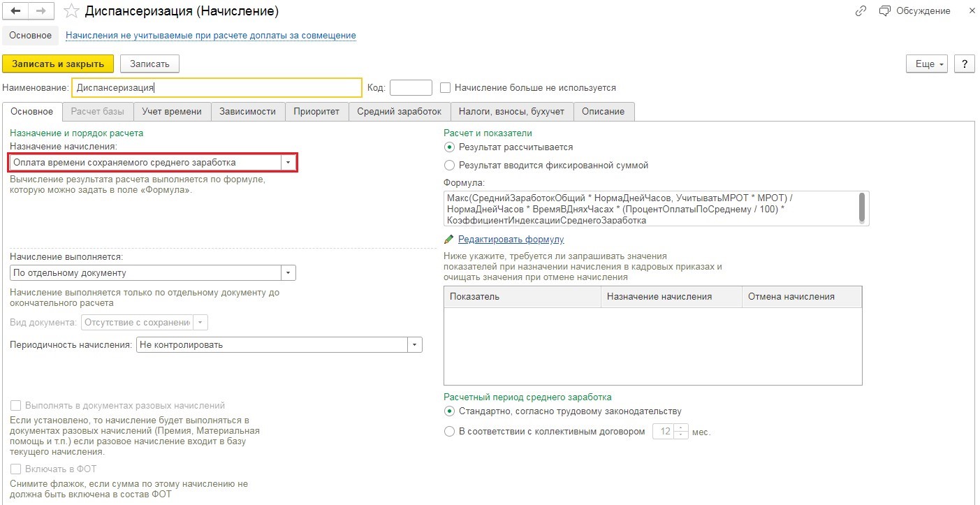Open the Обсуждение discussion panel
Screen dimensions: 980x505
(x=914, y=11)
